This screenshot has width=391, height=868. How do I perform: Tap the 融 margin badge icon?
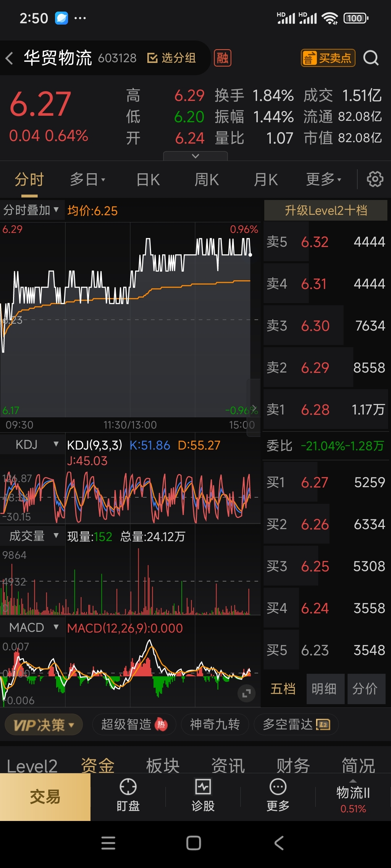223,58
